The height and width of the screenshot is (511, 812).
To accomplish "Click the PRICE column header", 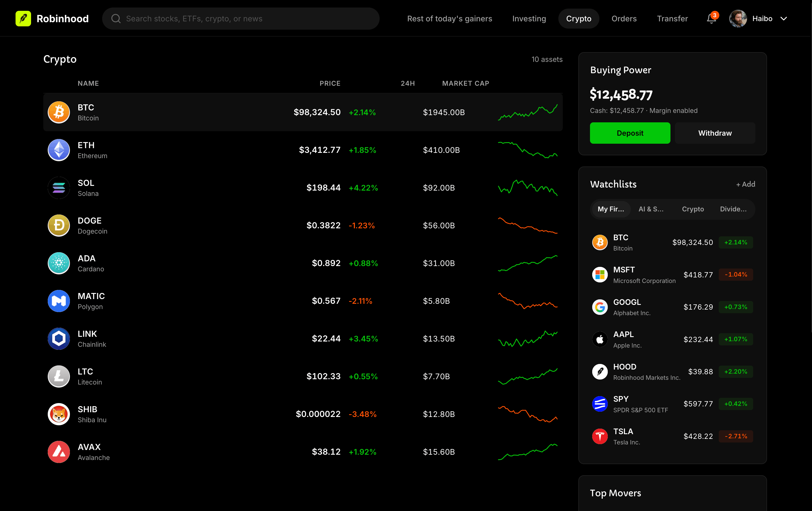I will click(330, 83).
